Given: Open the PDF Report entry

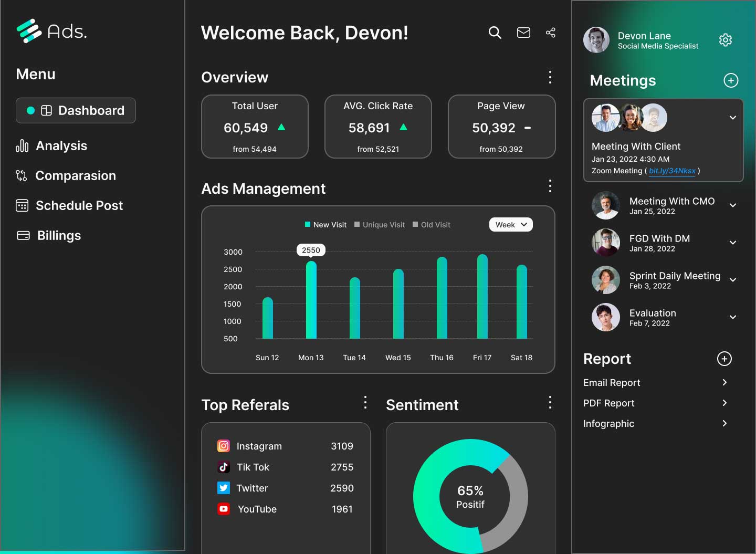Looking at the screenshot, I should 655,403.
